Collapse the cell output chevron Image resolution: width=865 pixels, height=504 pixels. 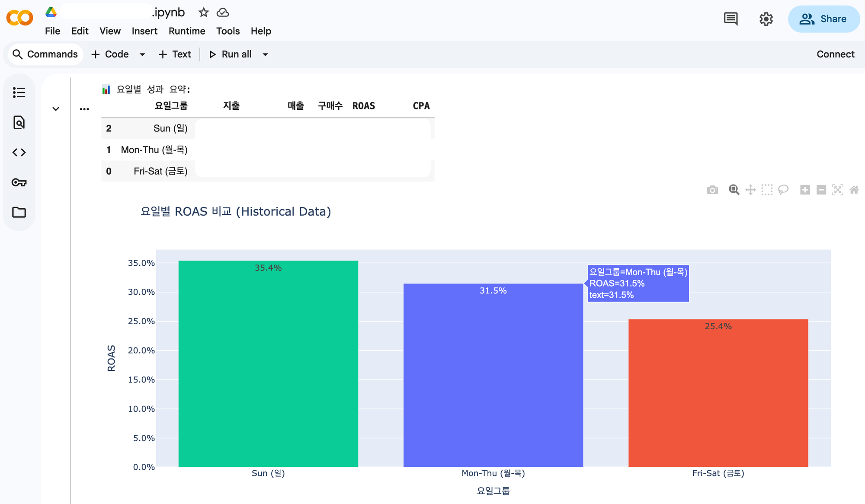56,109
